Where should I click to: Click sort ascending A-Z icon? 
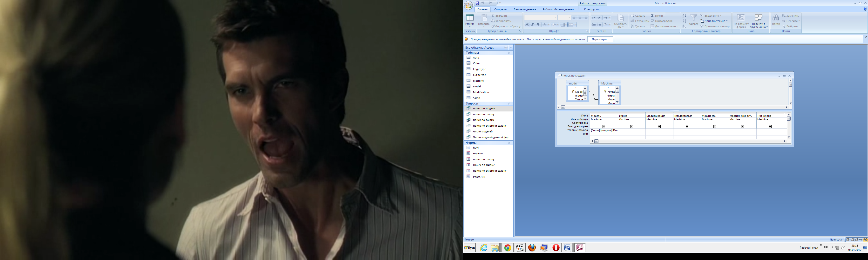pyautogui.click(x=684, y=16)
